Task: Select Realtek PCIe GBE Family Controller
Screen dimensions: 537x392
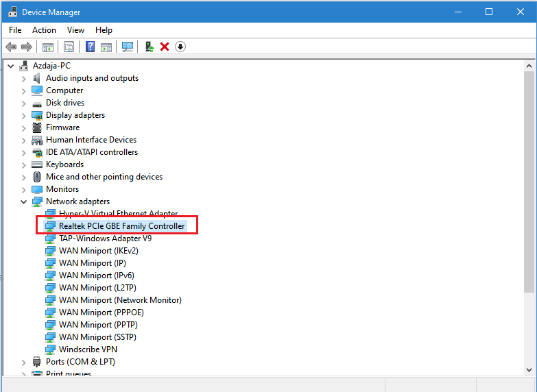Action: point(121,226)
